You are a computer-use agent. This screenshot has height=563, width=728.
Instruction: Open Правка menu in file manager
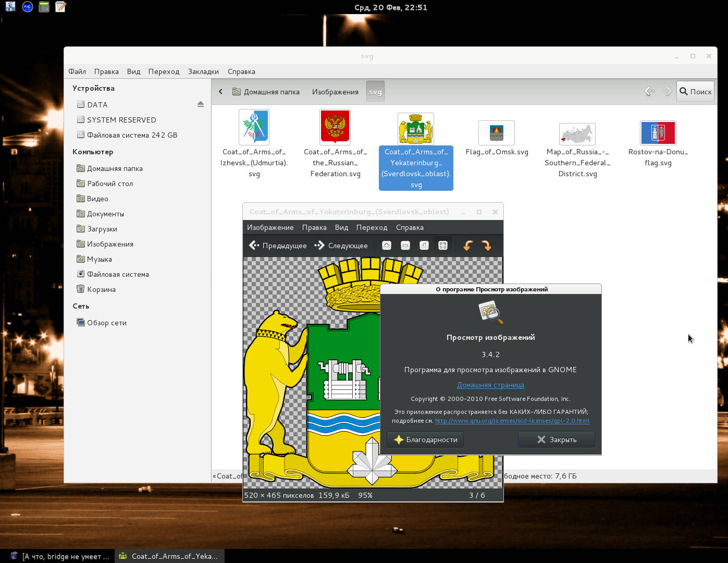[x=106, y=71]
